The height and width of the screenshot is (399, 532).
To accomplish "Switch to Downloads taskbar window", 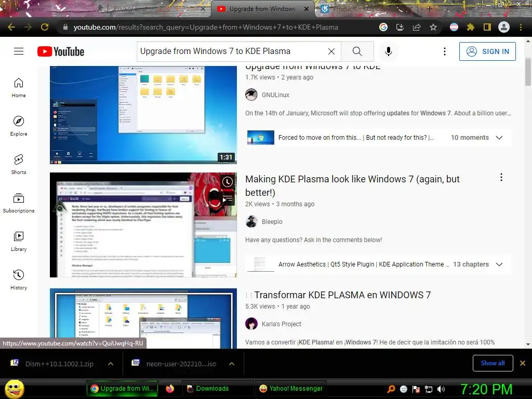I will pyautogui.click(x=218, y=389).
